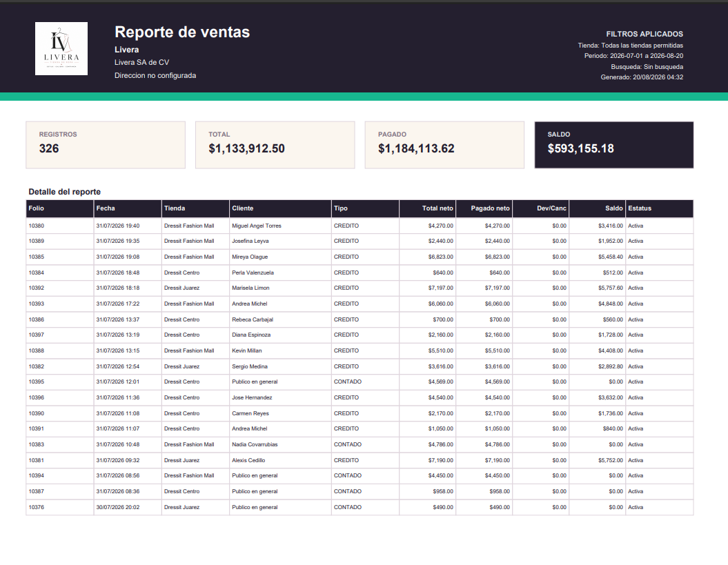Click client 'Nadia Covarrubias'
The image size is (728, 565).
click(x=255, y=444)
